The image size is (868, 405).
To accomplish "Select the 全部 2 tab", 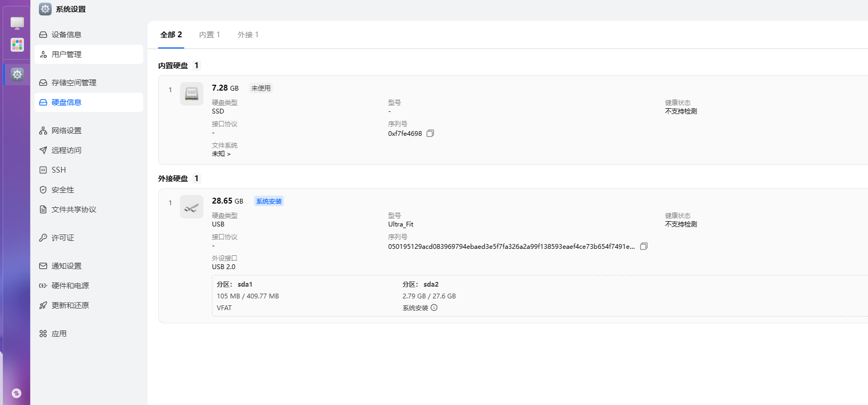I will (171, 35).
